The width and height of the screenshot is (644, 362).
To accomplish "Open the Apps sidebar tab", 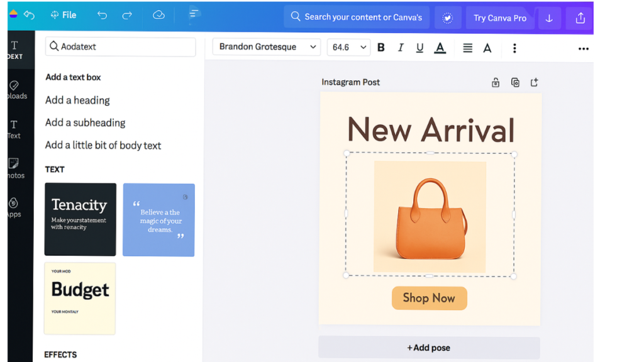I will tap(14, 207).
